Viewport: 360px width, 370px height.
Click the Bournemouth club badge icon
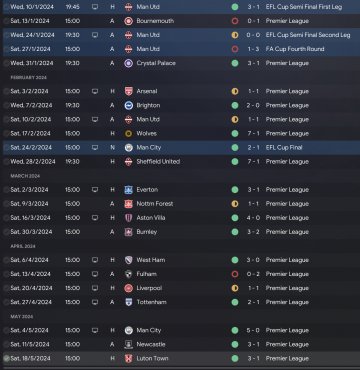(128, 21)
